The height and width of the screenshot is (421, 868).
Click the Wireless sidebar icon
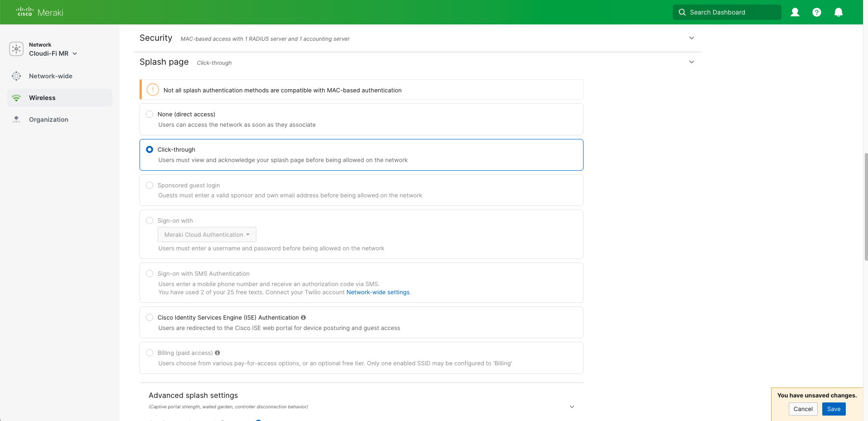pyautogui.click(x=16, y=97)
